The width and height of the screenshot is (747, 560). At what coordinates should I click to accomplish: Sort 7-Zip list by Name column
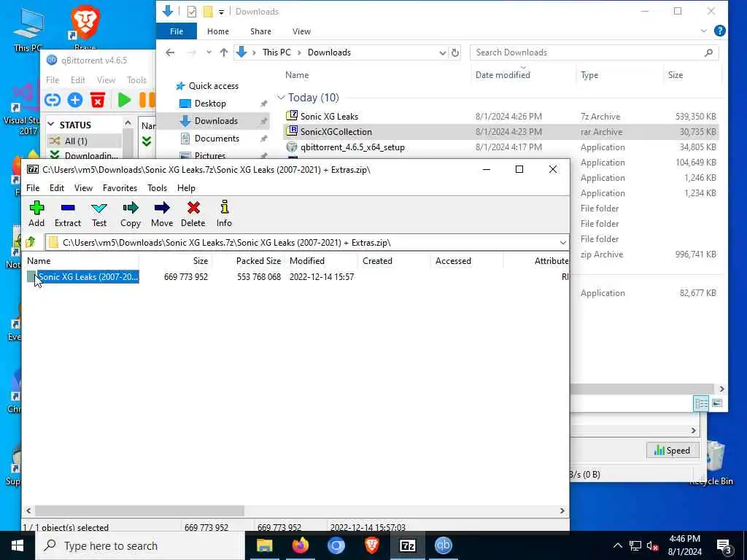pyautogui.click(x=39, y=261)
